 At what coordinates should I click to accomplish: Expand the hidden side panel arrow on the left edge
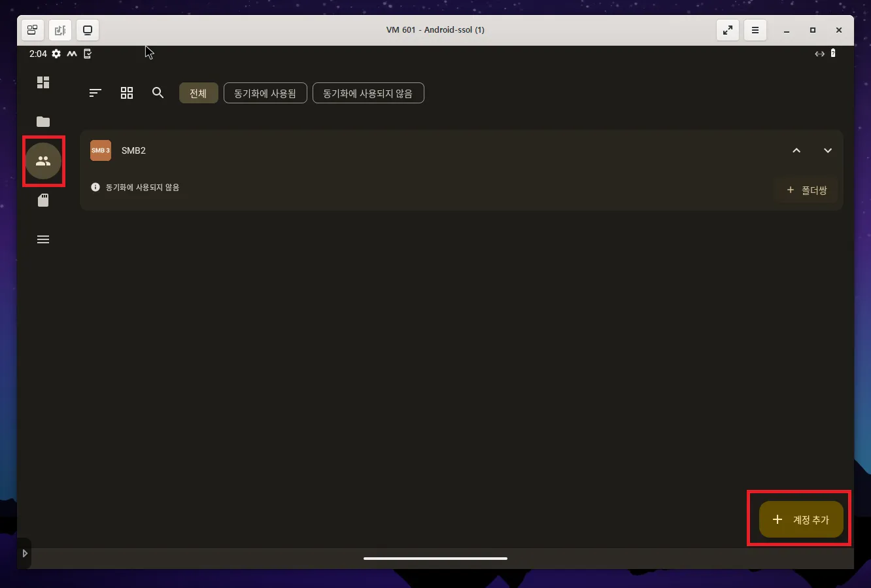[x=25, y=553]
